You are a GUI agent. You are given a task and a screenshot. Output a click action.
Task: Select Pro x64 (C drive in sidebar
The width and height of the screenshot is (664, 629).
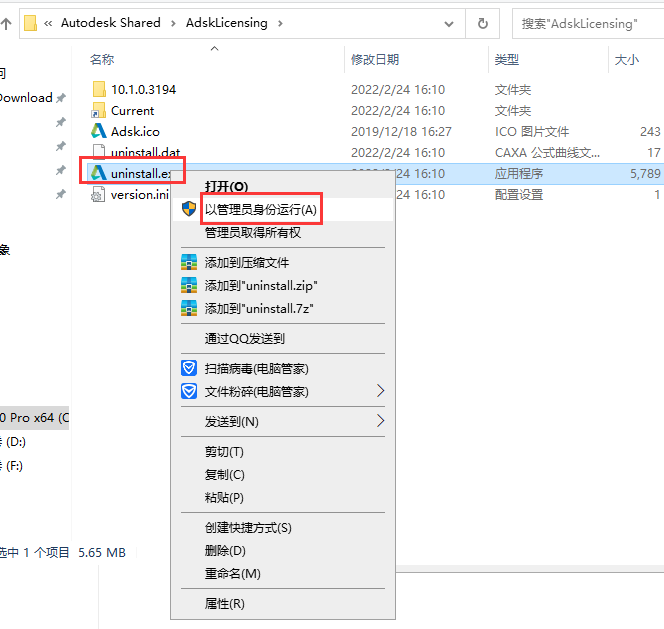[x=34, y=418]
